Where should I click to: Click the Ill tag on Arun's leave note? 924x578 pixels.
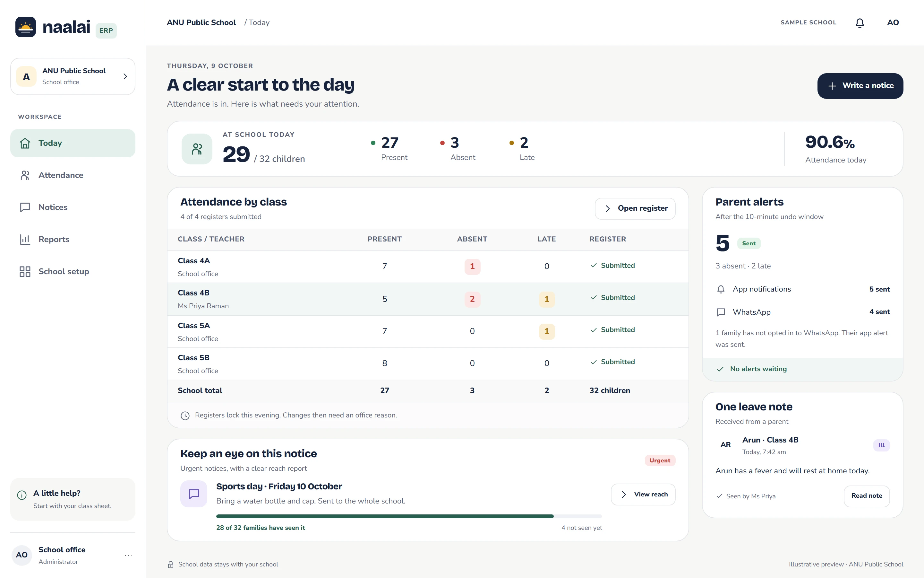click(x=881, y=445)
